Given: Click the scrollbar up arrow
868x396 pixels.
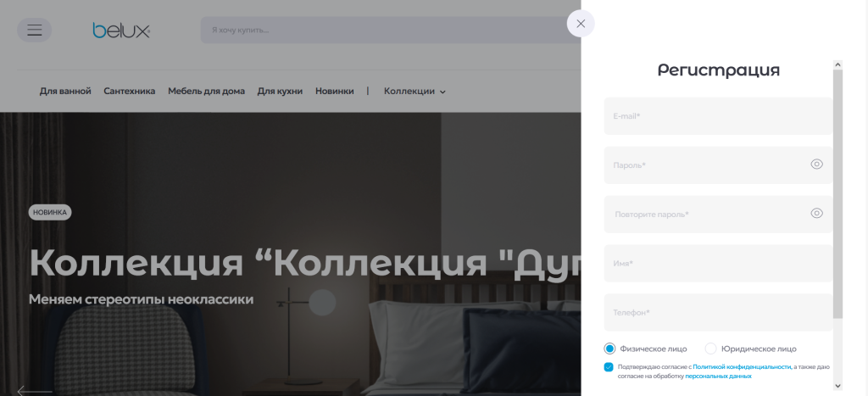Looking at the screenshot, I should (x=838, y=64).
